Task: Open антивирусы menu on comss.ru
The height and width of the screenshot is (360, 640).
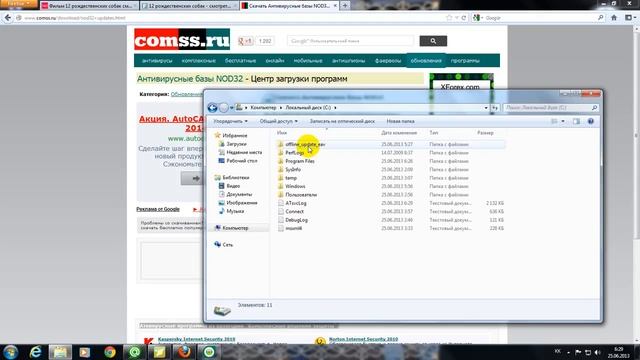Action: [157, 60]
